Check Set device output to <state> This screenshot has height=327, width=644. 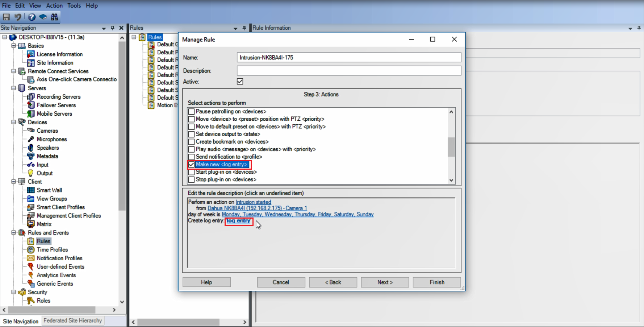[x=192, y=134]
